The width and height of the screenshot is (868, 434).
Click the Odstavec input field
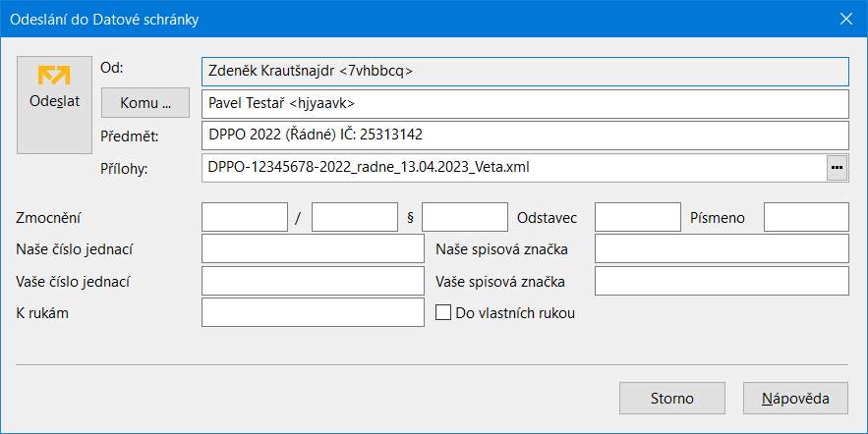point(638,217)
